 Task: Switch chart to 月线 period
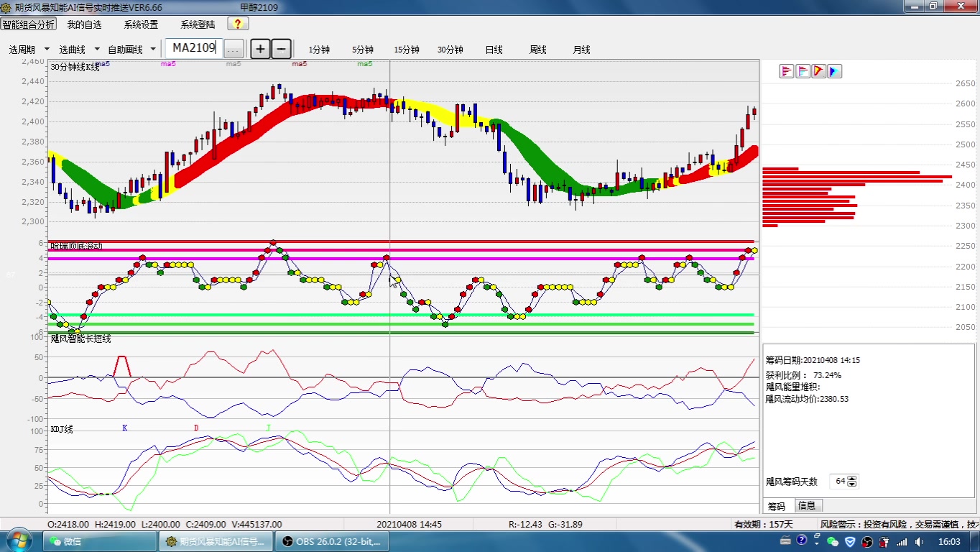(x=581, y=50)
